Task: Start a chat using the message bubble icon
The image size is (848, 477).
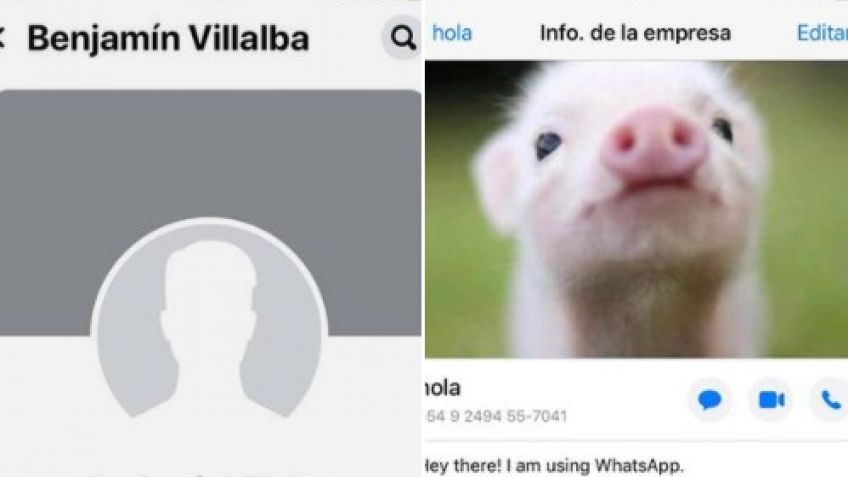Action: coord(710,400)
